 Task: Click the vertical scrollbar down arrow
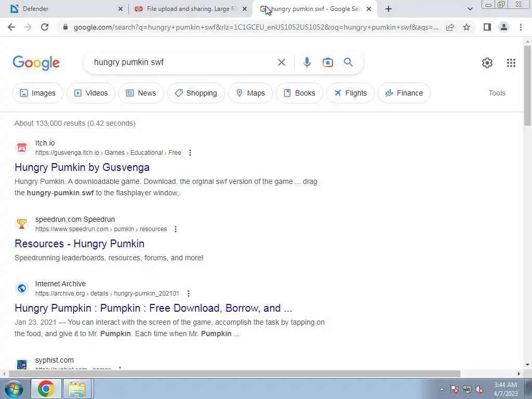tap(527, 365)
